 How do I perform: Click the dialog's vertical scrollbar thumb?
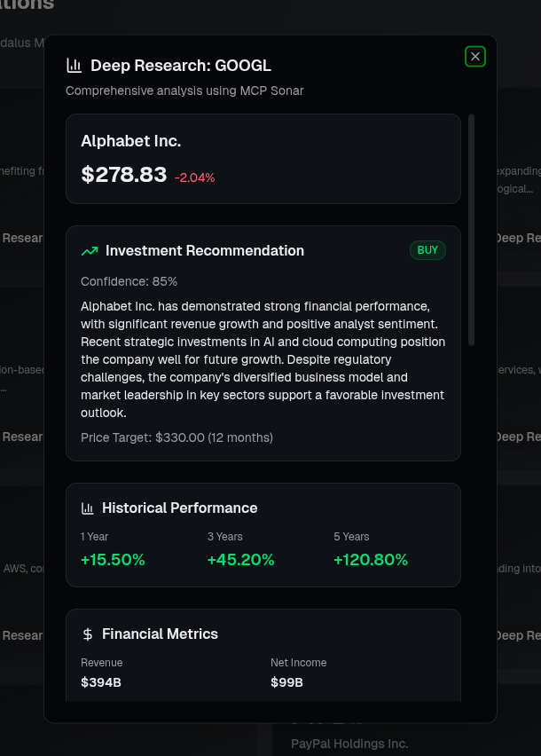click(x=471, y=229)
